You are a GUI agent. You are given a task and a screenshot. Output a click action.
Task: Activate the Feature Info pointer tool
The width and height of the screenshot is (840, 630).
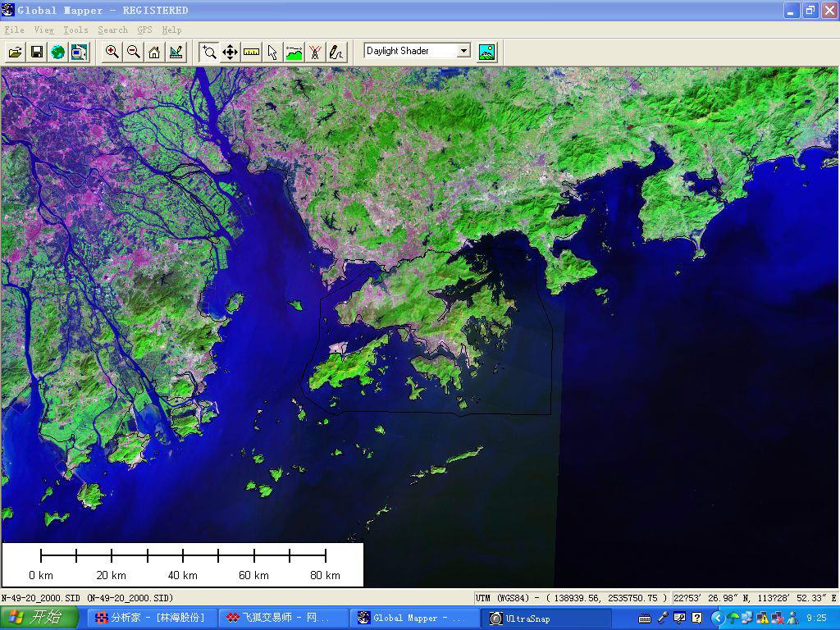pyautogui.click(x=272, y=52)
